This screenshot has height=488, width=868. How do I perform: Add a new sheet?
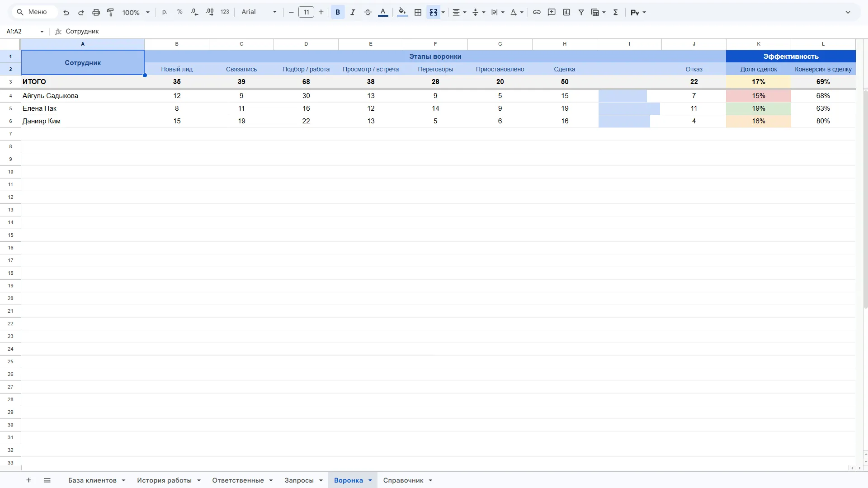28,480
